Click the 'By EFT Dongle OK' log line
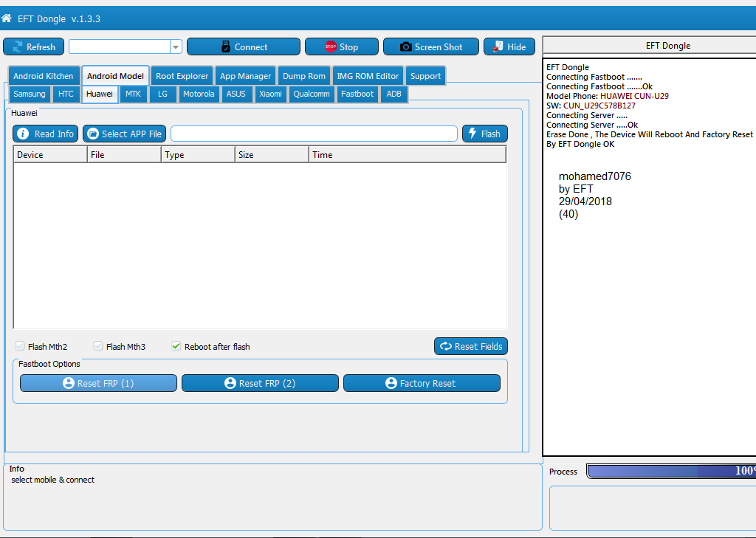 coord(580,144)
